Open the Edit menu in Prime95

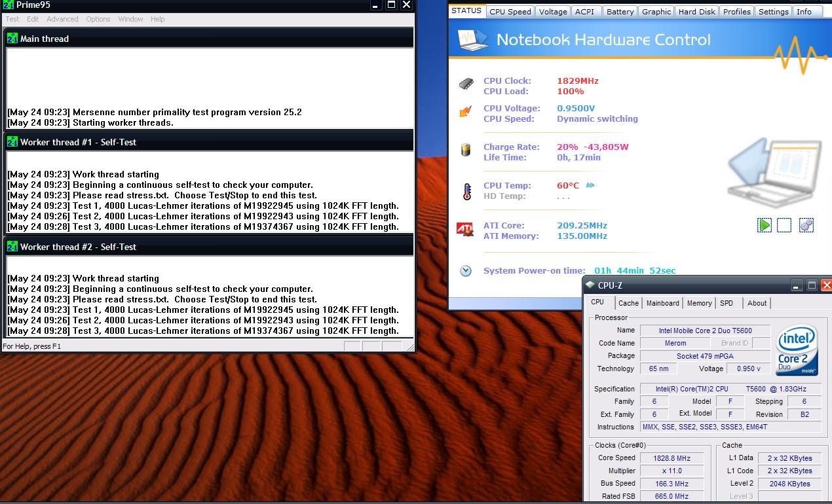pyautogui.click(x=33, y=19)
